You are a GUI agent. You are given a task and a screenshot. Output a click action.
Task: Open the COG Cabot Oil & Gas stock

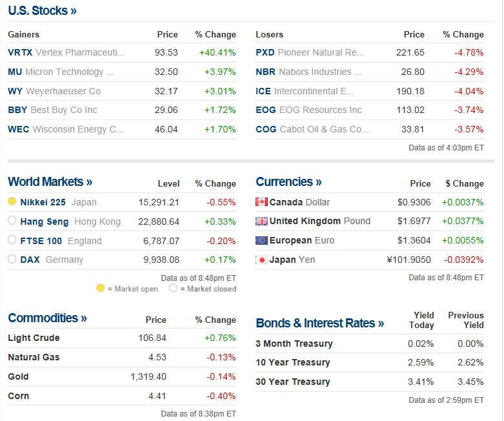312,129
